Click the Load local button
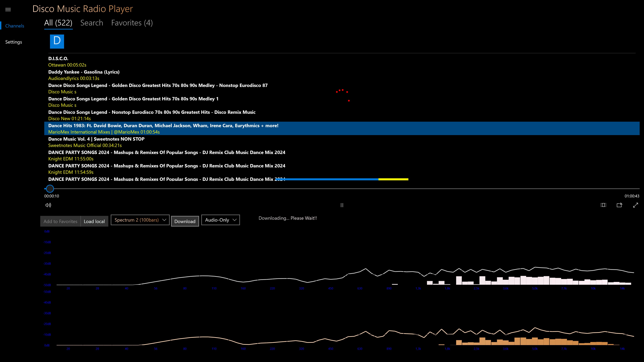The height and width of the screenshot is (362, 644). tap(94, 221)
